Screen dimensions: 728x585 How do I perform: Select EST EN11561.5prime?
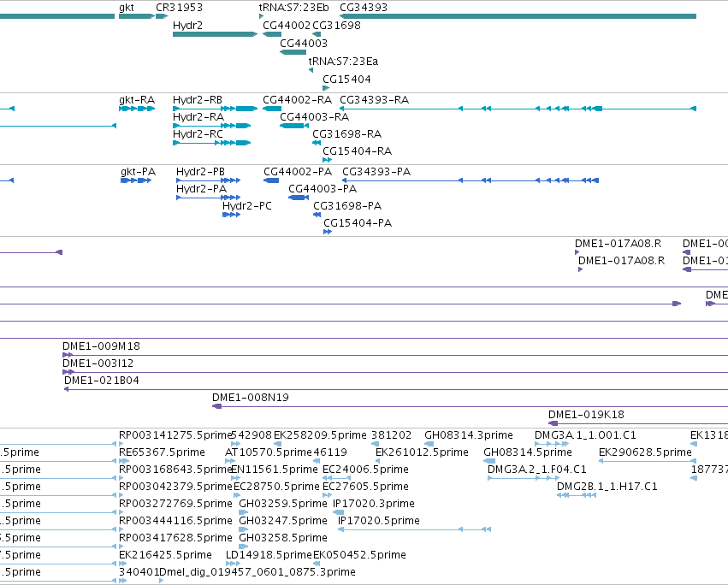[275, 470]
